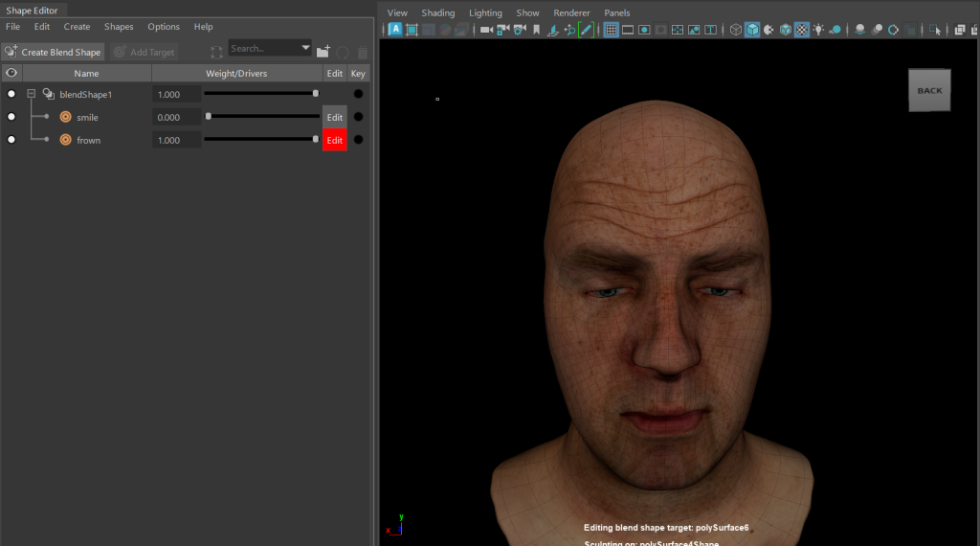Viewport: 980px width, 546px height.
Task: Click the frown weight slider handle
Action: [316, 140]
